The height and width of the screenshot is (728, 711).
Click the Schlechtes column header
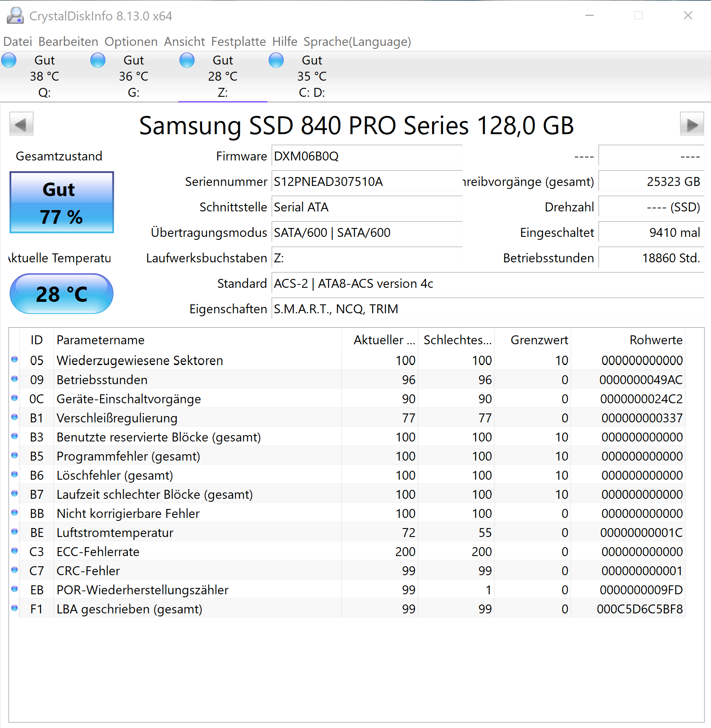[x=456, y=340]
